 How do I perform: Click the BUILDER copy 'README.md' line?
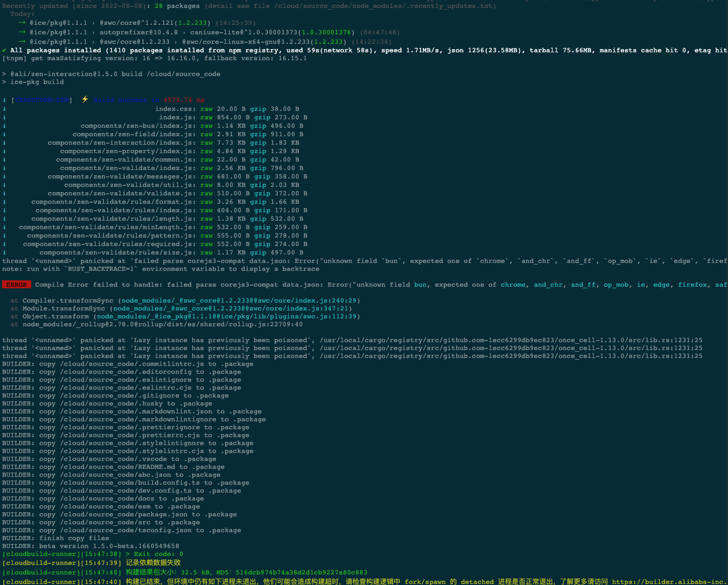(113, 467)
